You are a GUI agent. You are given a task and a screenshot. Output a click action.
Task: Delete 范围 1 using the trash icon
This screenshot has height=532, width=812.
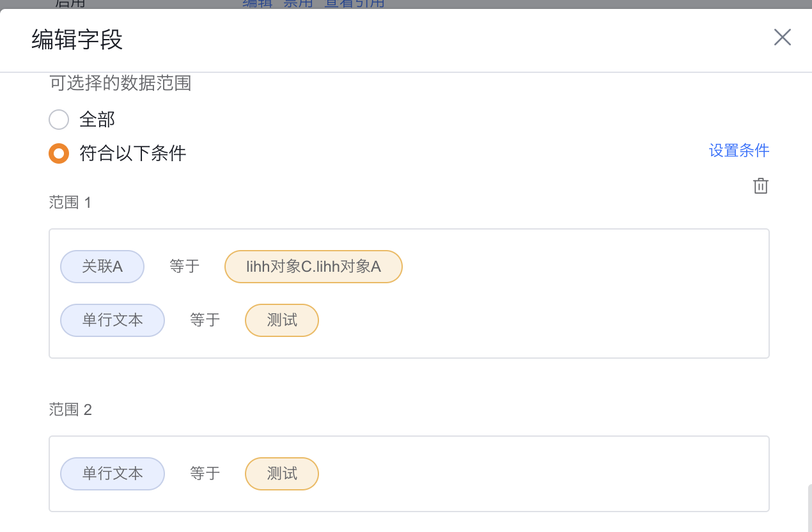click(x=760, y=186)
